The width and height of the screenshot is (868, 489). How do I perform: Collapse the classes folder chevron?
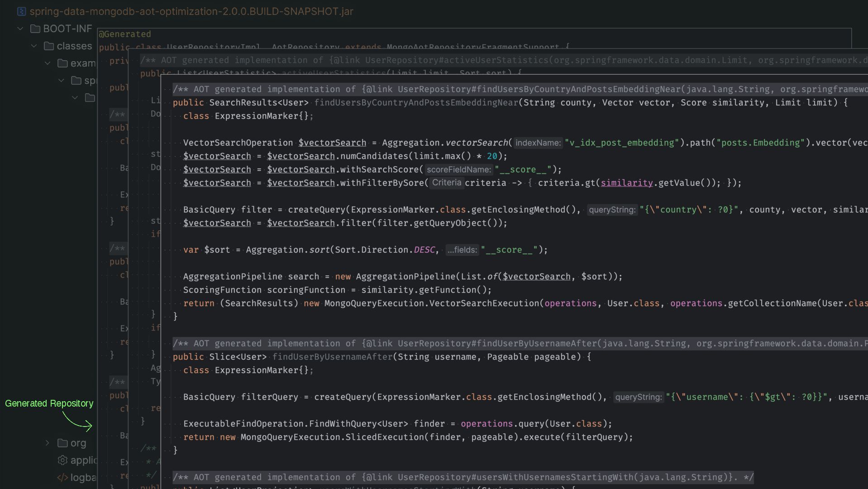[x=34, y=46]
